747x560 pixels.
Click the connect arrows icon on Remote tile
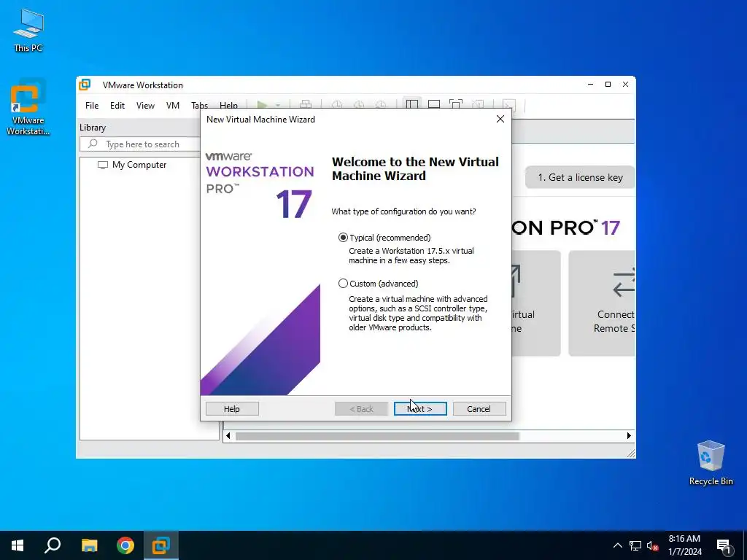[x=624, y=282]
